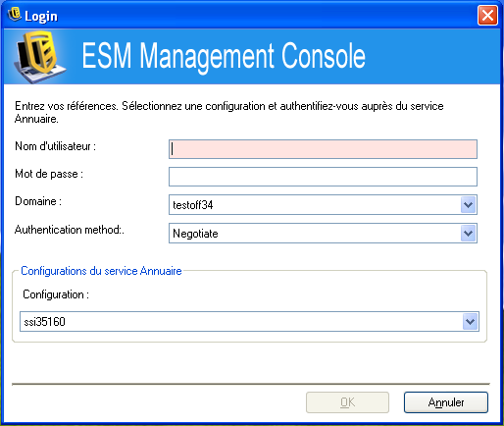This screenshot has width=504, height=426.
Task: Click the Login title bar text
Action: [x=41, y=17]
